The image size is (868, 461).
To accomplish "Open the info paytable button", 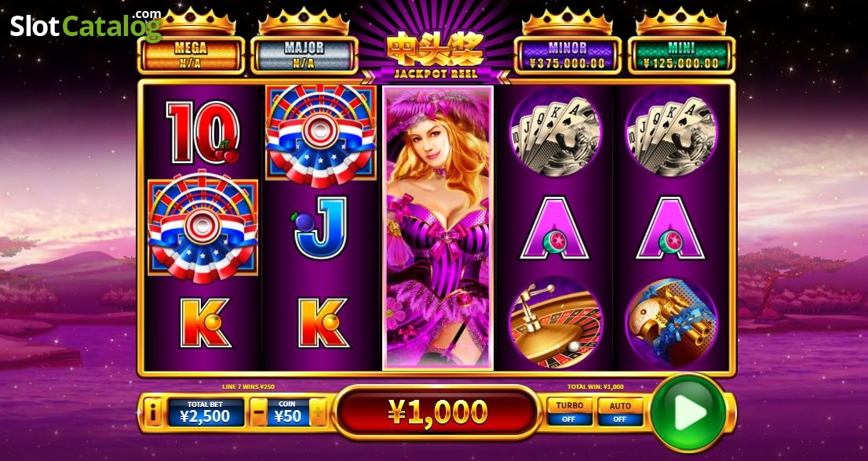I will (x=153, y=412).
